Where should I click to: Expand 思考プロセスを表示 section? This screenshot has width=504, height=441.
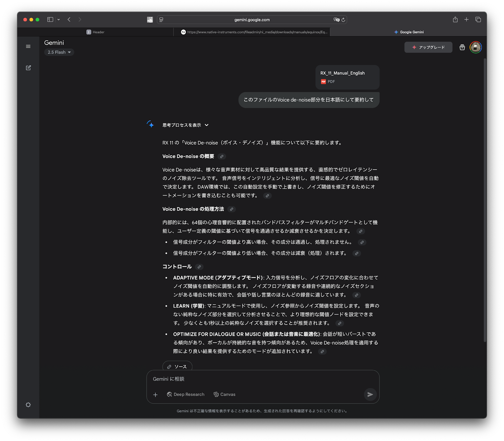click(185, 125)
